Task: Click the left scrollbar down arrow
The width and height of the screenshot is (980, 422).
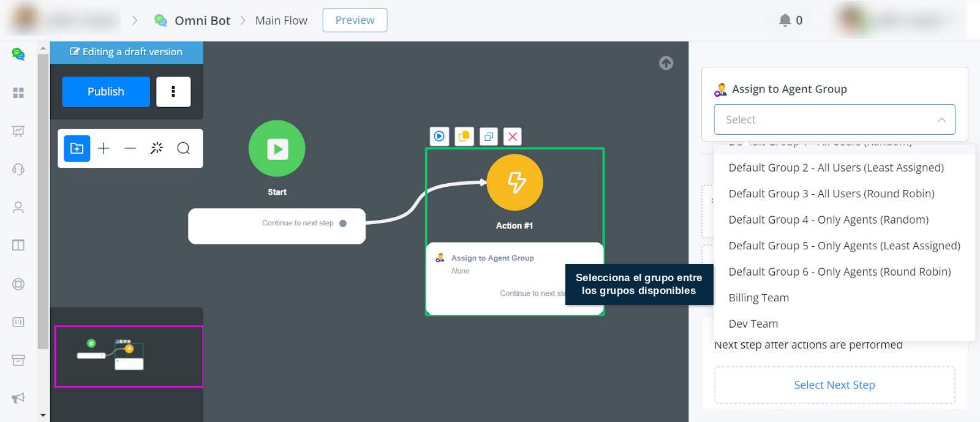Action: (x=43, y=415)
